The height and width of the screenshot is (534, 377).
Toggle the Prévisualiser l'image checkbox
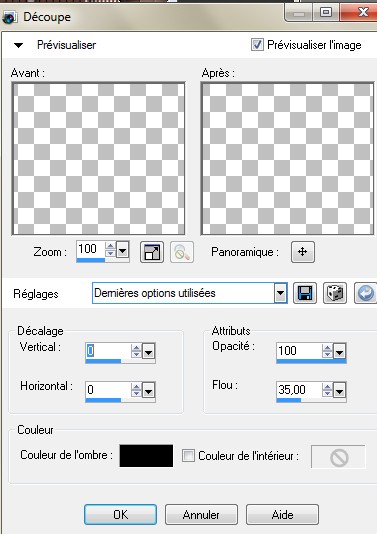pyautogui.click(x=257, y=45)
